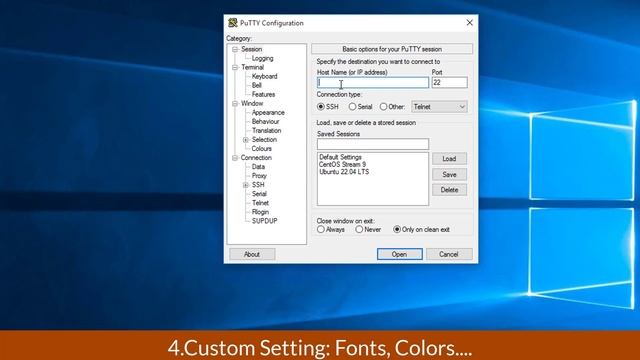The width and height of the screenshot is (640, 360).
Task: Click the Open button
Action: point(399,254)
